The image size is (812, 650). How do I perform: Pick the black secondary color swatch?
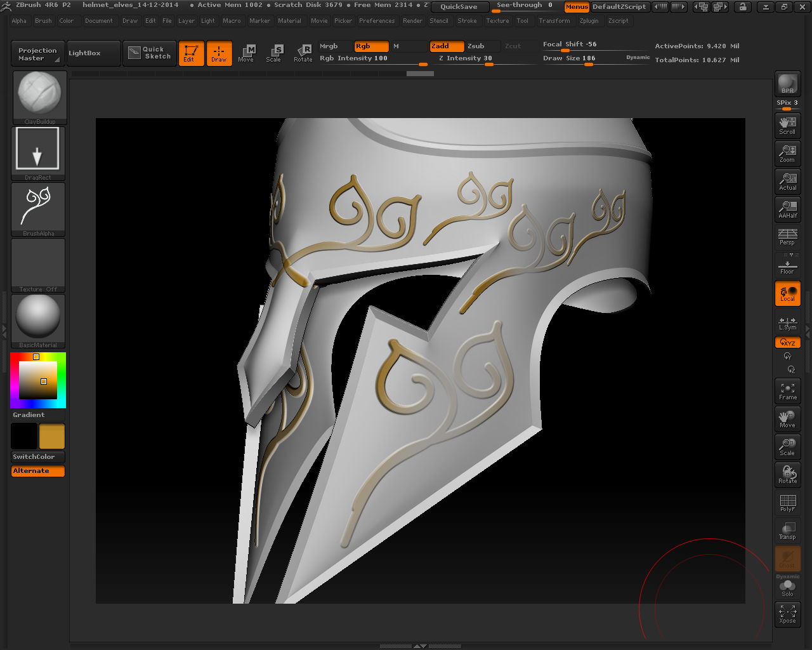point(24,437)
